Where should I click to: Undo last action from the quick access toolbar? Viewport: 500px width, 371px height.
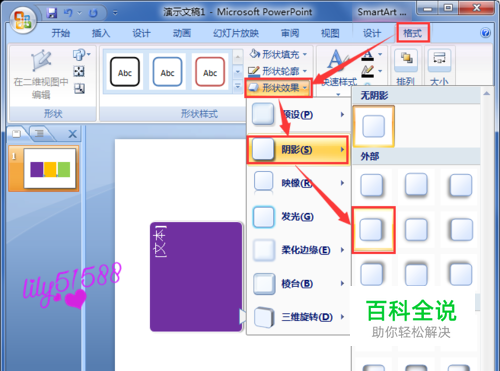point(69,13)
